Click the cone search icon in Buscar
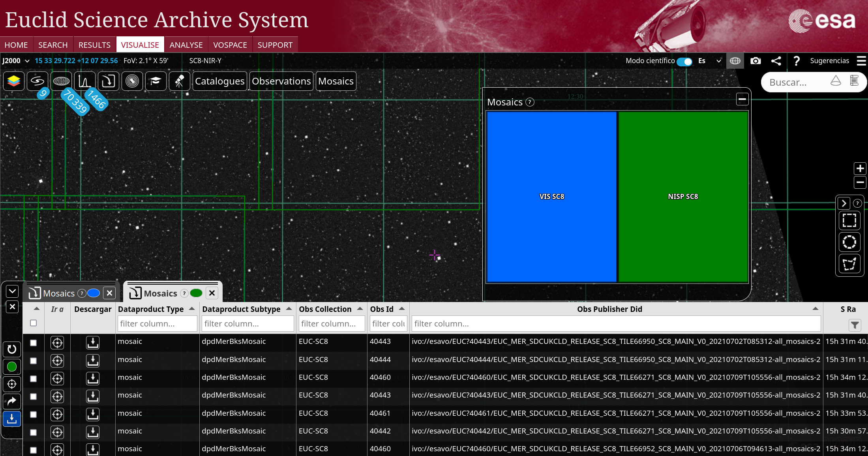 (836, 81)
